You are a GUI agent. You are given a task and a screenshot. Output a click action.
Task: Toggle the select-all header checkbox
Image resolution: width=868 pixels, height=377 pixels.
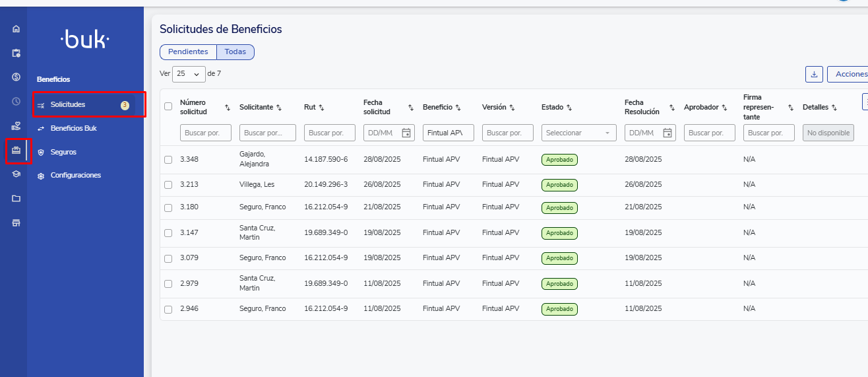(x=168, y=106)
